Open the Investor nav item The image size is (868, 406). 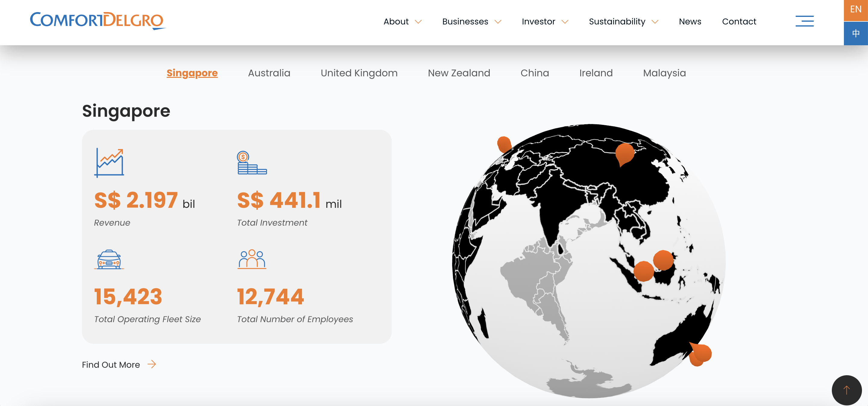[x=538, y=22]
